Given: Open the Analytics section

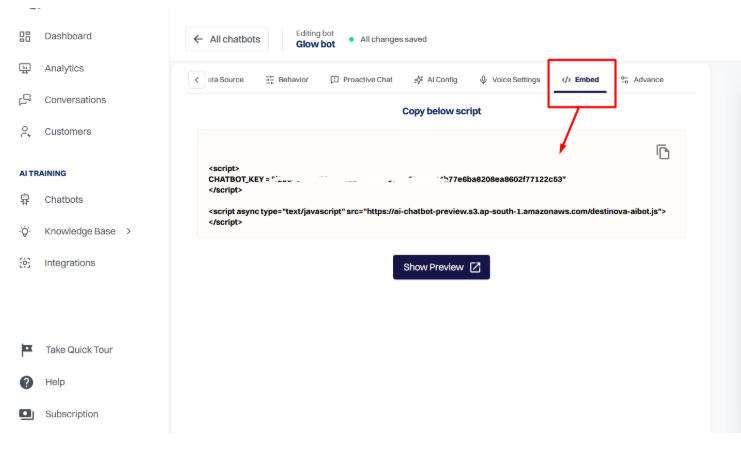Looking at the screenshot, I should 64,68.
